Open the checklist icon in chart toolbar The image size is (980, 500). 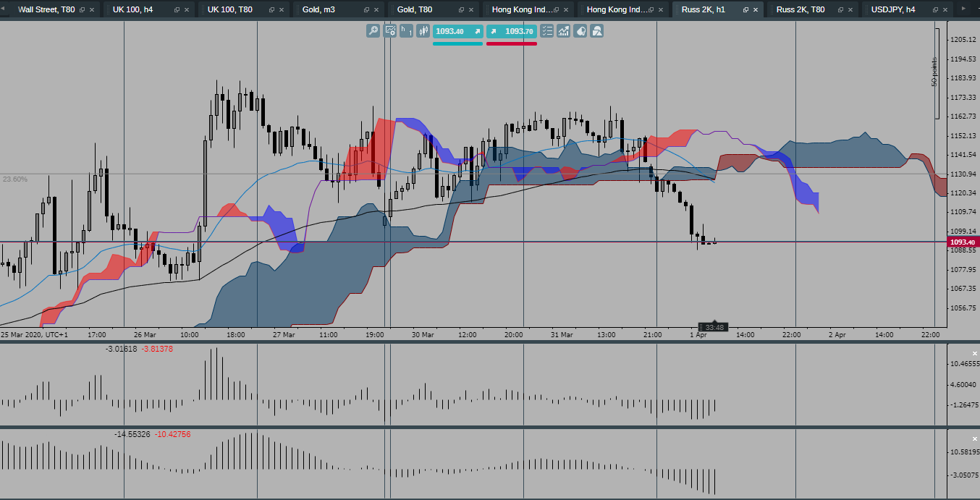coord(546,31)
